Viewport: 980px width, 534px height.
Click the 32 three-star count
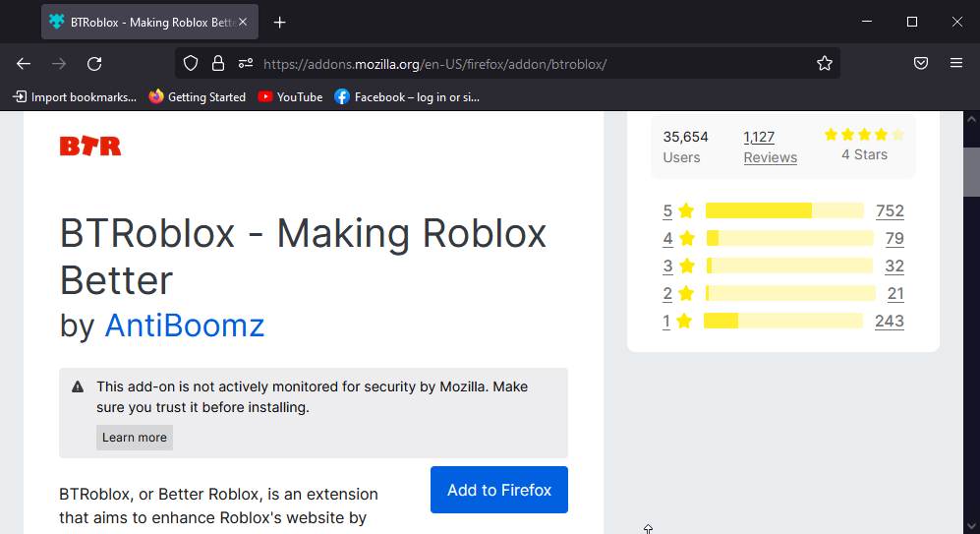coord(894,266)
